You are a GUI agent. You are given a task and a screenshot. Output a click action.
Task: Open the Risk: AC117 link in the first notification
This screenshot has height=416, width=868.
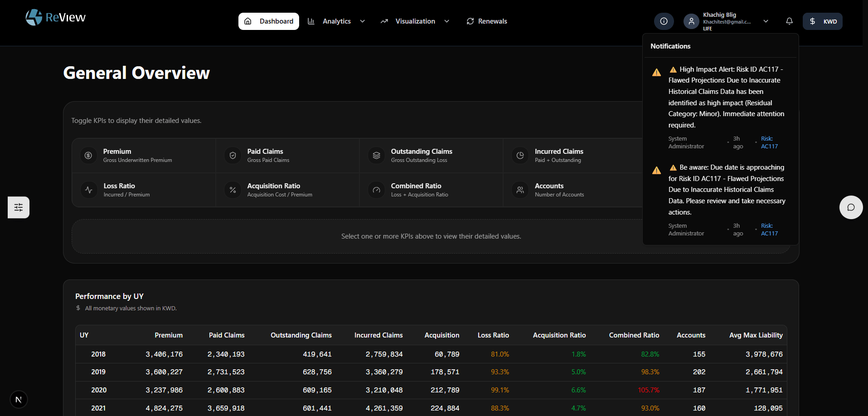pos(768,142)
